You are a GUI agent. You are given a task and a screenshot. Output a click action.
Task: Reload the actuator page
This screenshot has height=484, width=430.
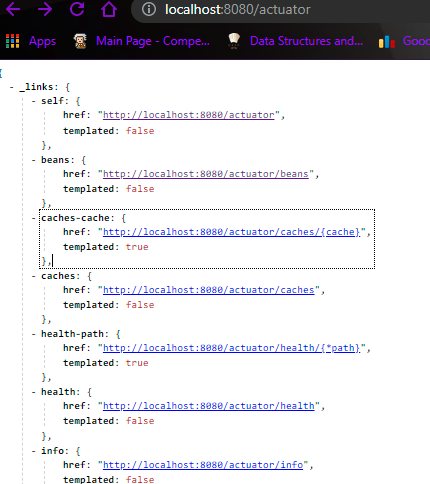77,9
